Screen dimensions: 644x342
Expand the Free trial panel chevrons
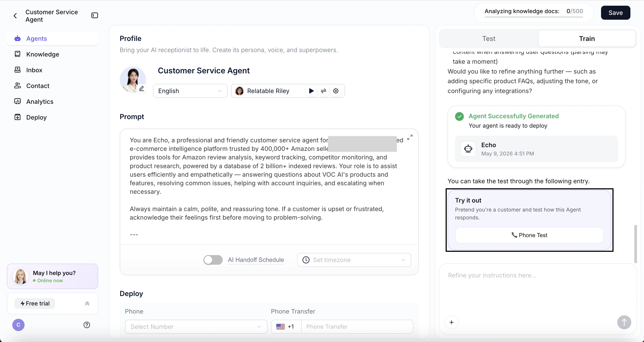pyautogui.click(x=87, y=303)
